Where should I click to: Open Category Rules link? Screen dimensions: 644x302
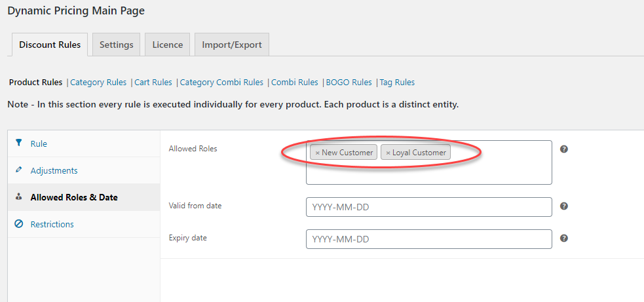point(98,82)
